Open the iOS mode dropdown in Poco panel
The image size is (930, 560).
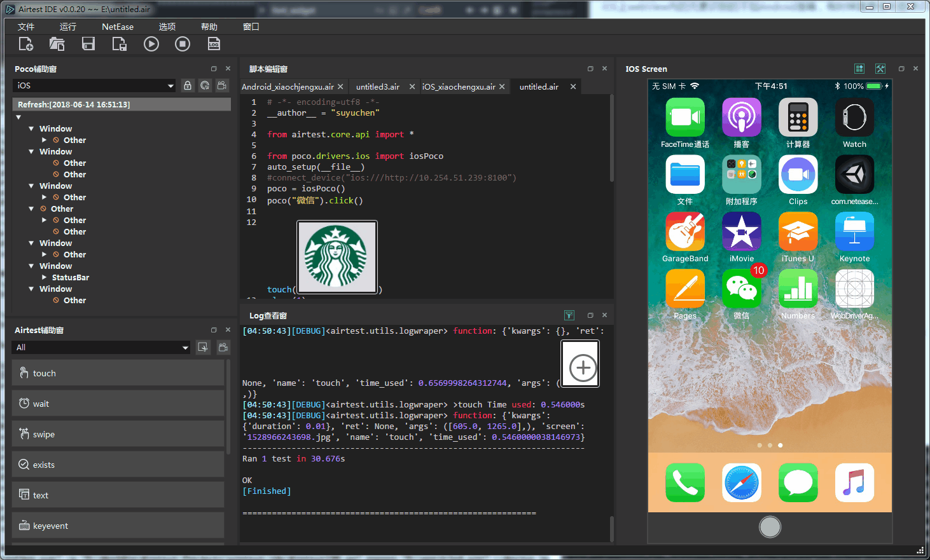94,85
